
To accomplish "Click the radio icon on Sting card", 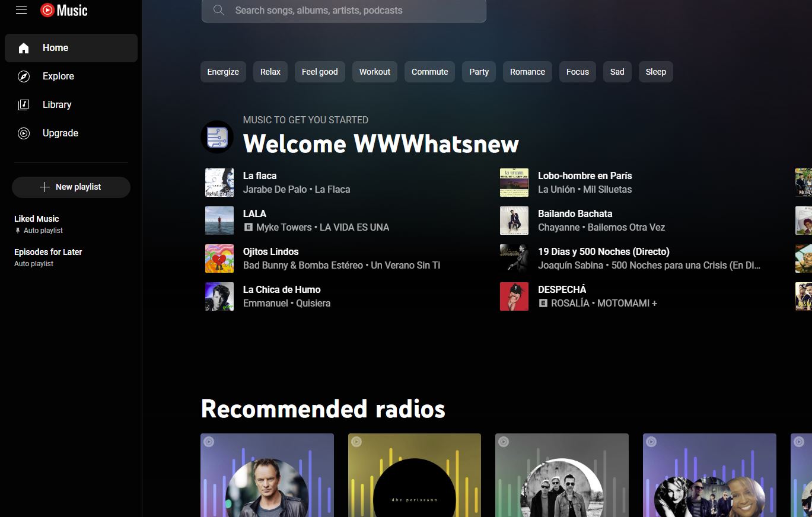I will coord(209,442).
